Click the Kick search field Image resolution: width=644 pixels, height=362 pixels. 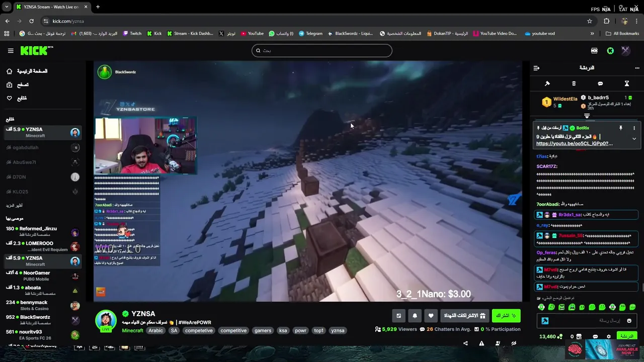click(x=321, y=50)
